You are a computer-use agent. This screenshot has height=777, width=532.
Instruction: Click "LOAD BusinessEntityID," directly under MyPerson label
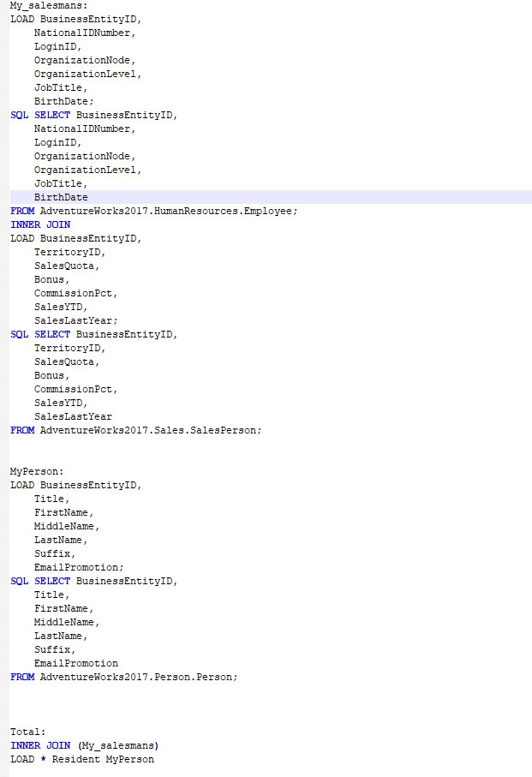75,486
